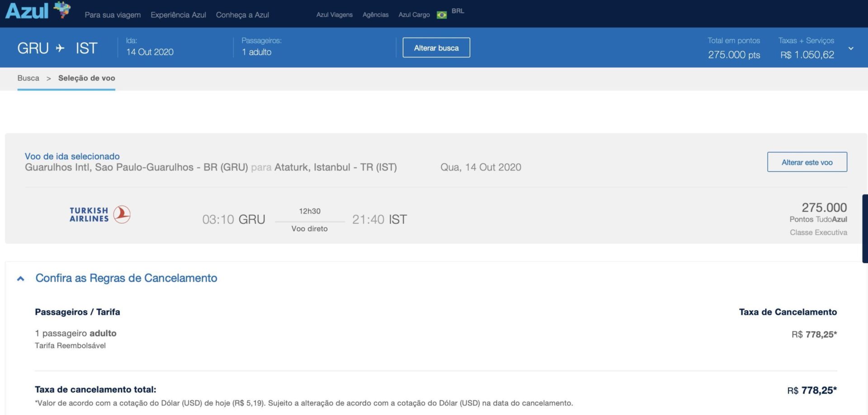This screenshot has height=415, width=868.
Task: Click the Voo direto label
Action: click(x=309, y=229)
